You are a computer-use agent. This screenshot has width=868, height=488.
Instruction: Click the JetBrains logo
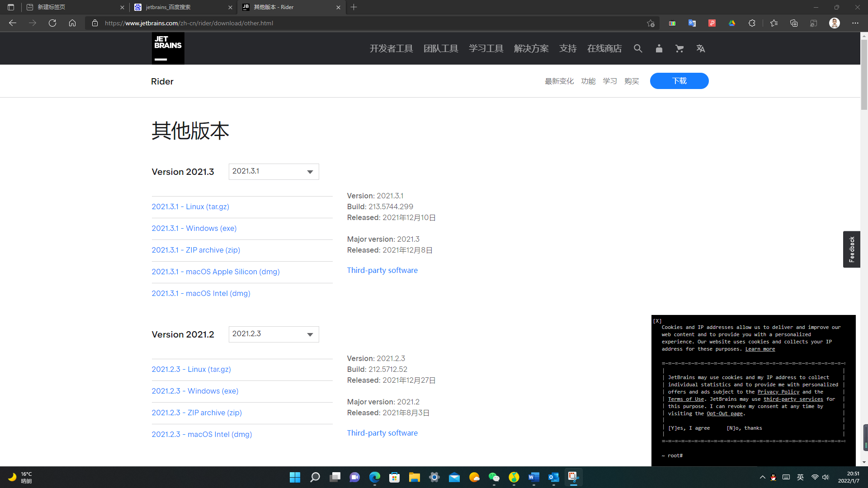coord(168,48)
